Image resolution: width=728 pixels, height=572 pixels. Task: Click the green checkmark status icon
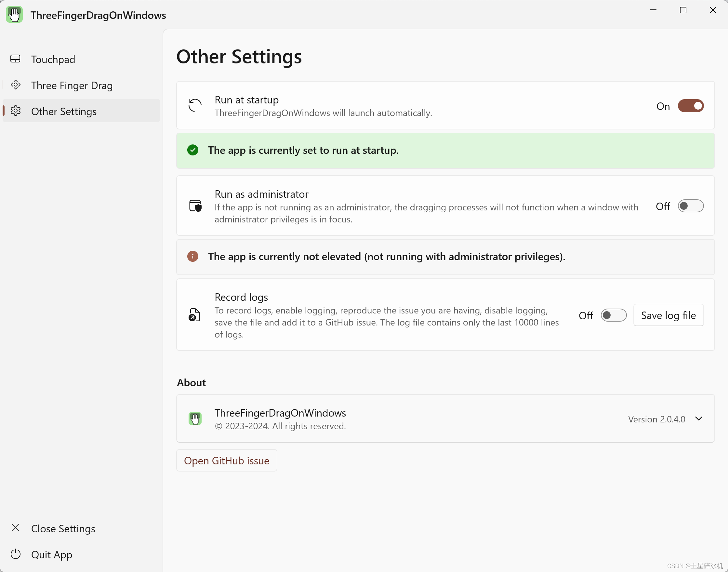(x=192, y=150)
